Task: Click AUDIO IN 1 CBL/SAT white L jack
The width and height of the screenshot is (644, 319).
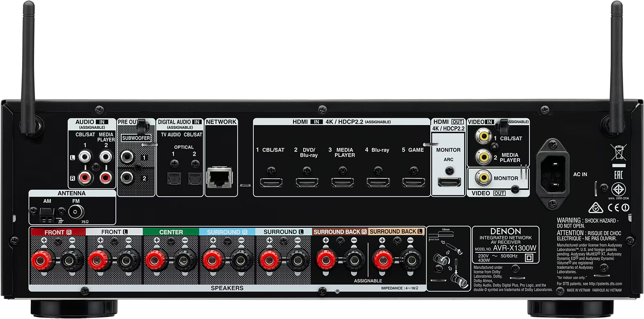Action: [x=85, y=156]
